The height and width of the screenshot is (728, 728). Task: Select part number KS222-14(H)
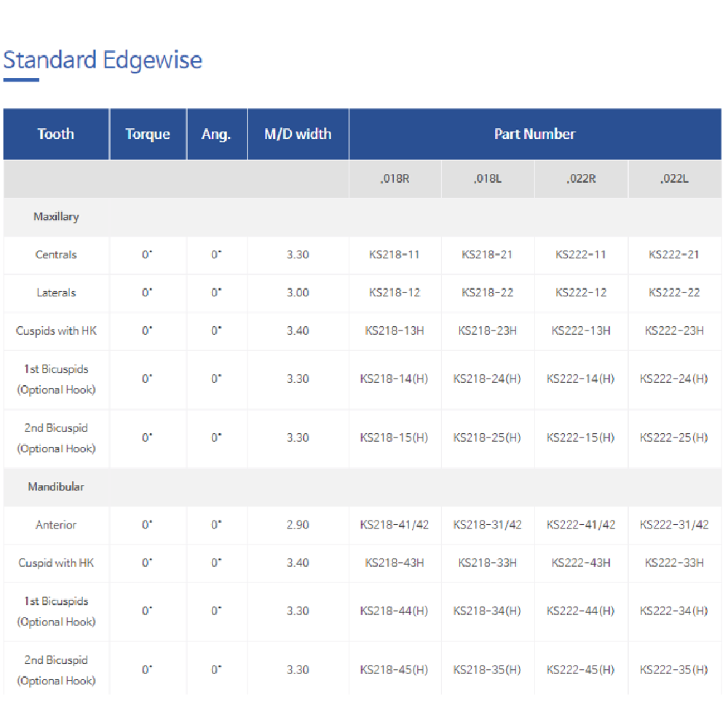pos(581,379)
